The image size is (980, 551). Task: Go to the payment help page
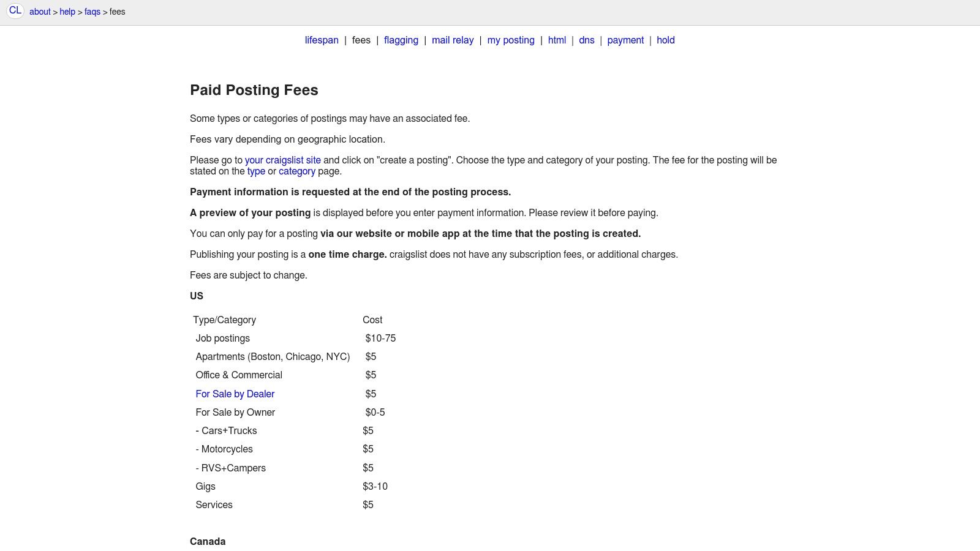(625, 40)
